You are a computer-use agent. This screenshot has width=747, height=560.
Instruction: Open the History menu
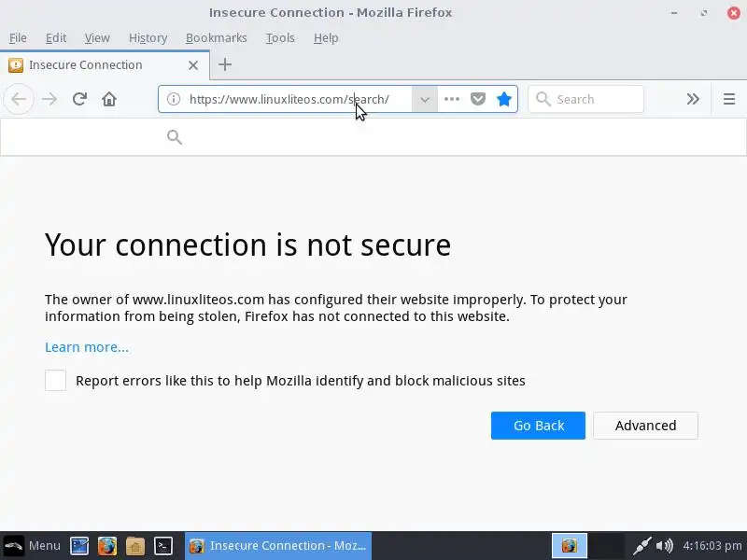[x=148, y=37]
